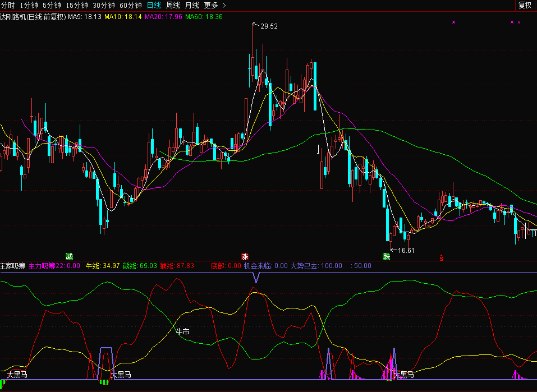Click the 16.61 low price label

click(x=406, y=250)
